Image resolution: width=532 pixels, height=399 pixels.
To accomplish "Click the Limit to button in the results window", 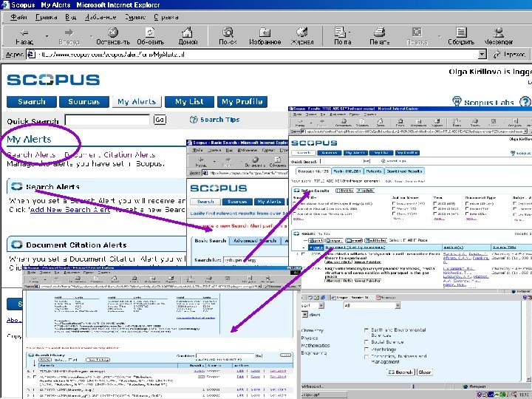I will 344,191.
